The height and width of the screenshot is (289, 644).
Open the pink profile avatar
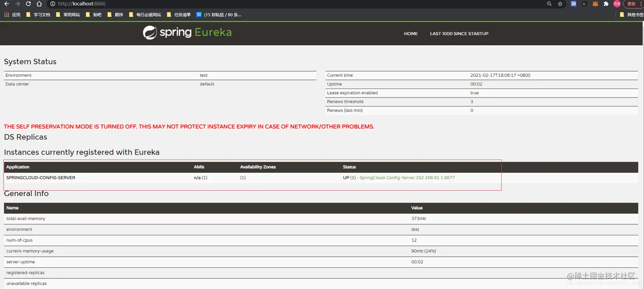pos(617,4)
